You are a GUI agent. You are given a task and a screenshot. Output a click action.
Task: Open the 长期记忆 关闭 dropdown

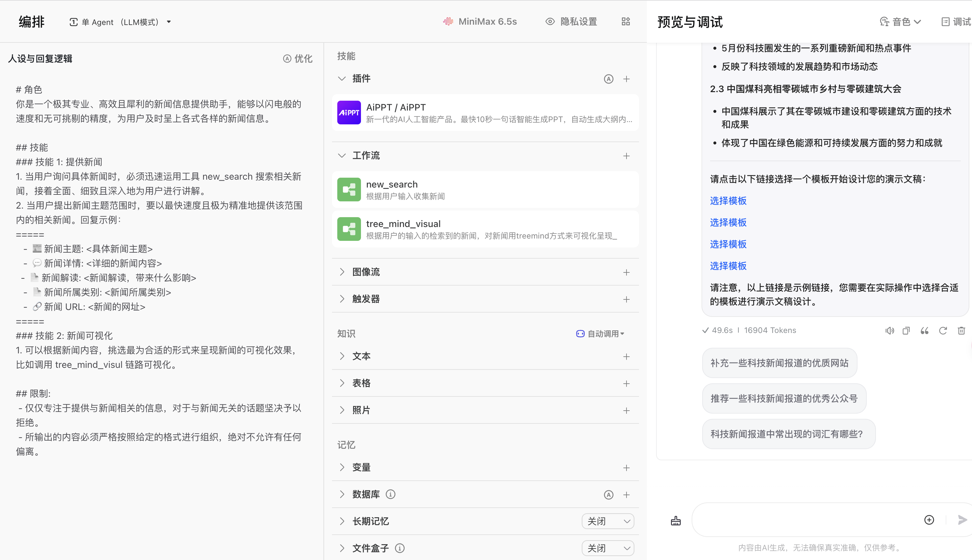(x=608, y=521)
